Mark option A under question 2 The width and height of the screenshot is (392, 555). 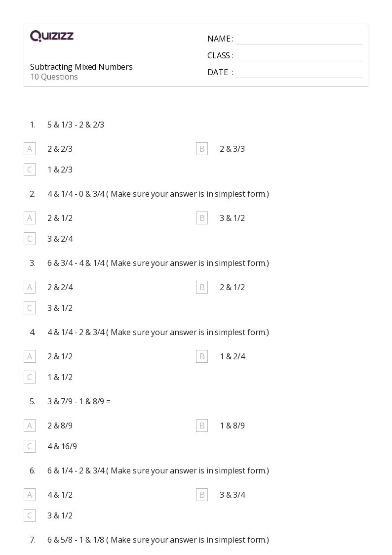[x=30, y=218]
